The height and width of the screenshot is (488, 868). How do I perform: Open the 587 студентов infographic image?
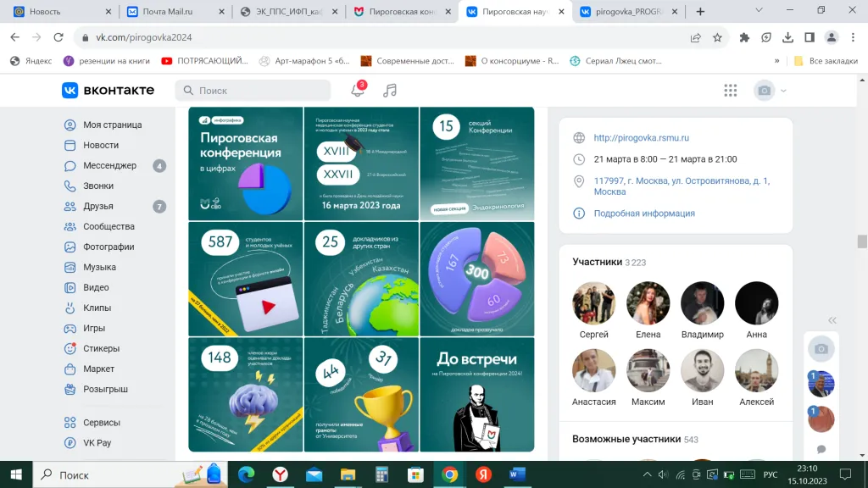click(x=246, y=279)
